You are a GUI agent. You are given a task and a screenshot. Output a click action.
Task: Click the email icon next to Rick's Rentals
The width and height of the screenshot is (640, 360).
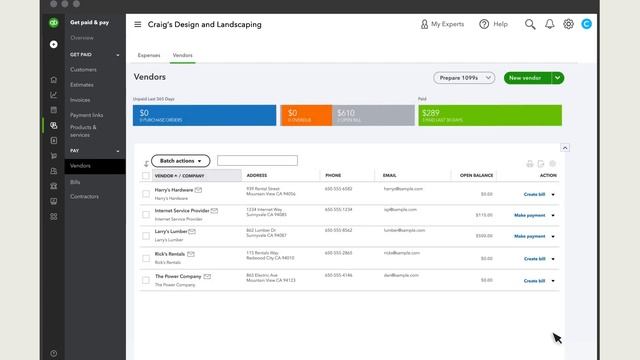(x=191, y=254)
